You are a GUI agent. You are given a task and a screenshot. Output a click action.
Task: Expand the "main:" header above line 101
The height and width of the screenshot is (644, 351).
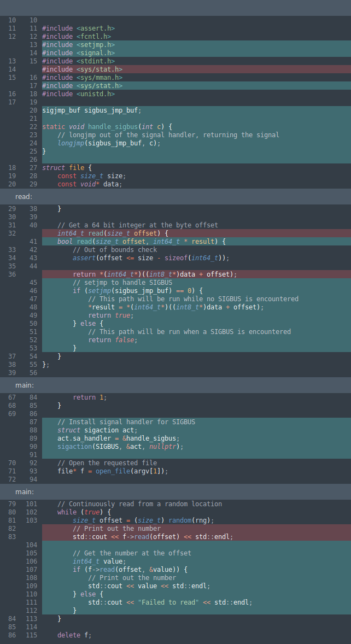click(x=25, y=492)
